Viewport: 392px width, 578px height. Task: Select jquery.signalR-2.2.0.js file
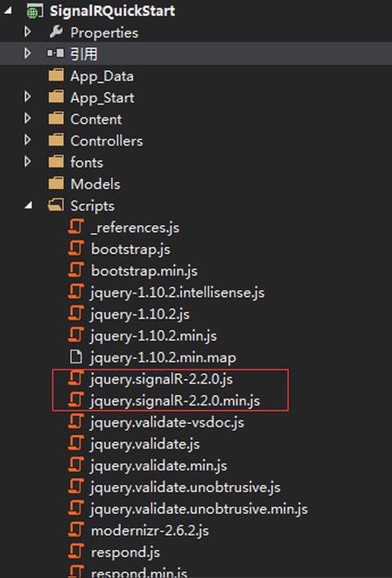tap(161, 379)
